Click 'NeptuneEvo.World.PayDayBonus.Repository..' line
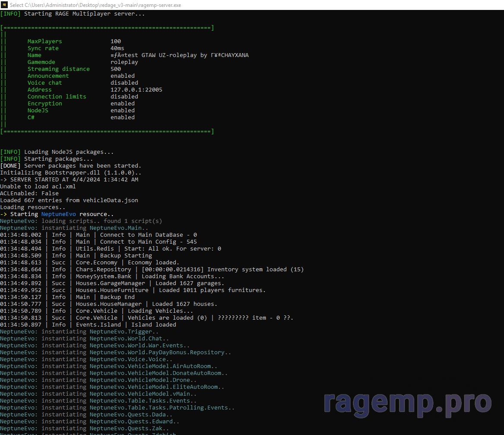 [116, 352]
